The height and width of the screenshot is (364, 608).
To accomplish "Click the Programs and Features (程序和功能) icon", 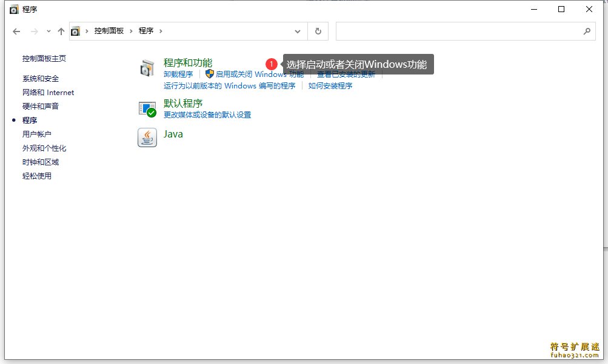I will point(147,68).
